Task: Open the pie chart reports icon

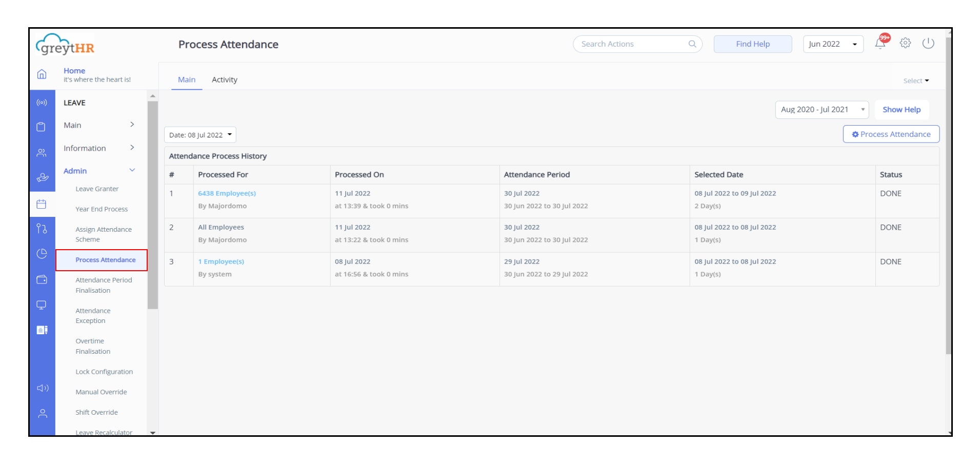Action: click(x=42, y=254)
